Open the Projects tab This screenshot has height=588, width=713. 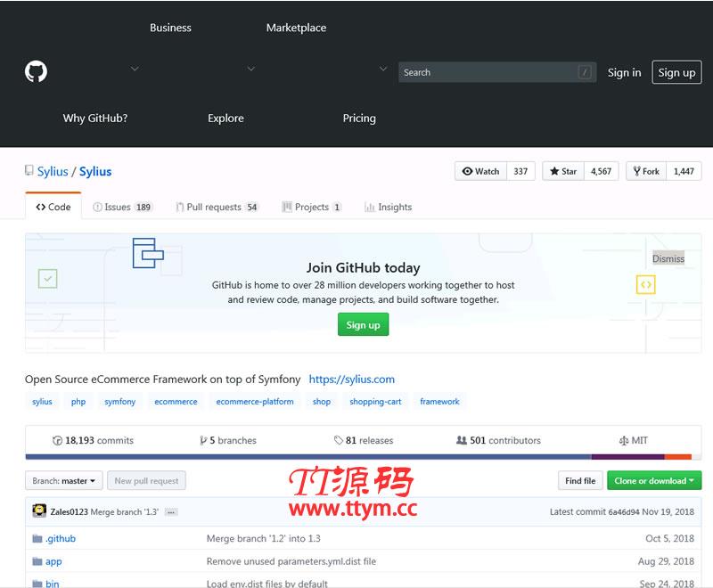[x=311, y=207]
